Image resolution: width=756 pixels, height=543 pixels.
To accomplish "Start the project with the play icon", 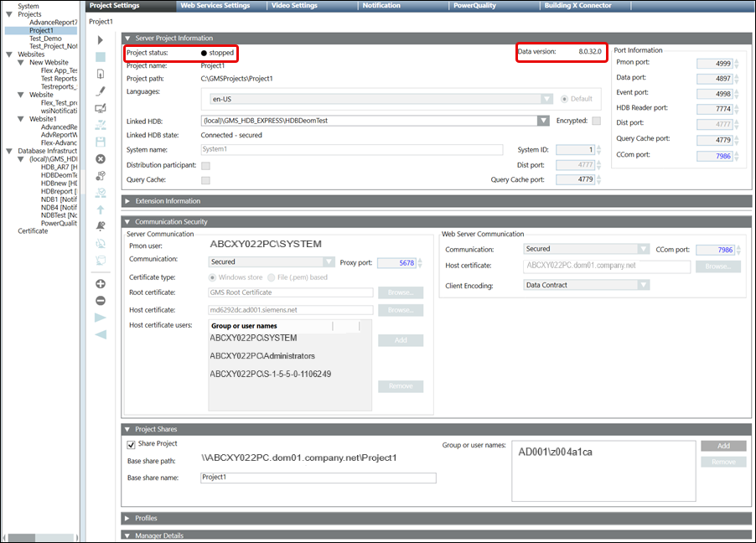I will pyautogui.click(x=101, y=40).
